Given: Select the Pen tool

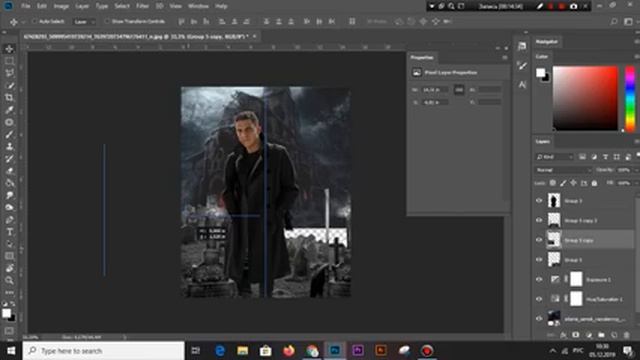Looking at the screenshot, I should (x=9, y=220).
